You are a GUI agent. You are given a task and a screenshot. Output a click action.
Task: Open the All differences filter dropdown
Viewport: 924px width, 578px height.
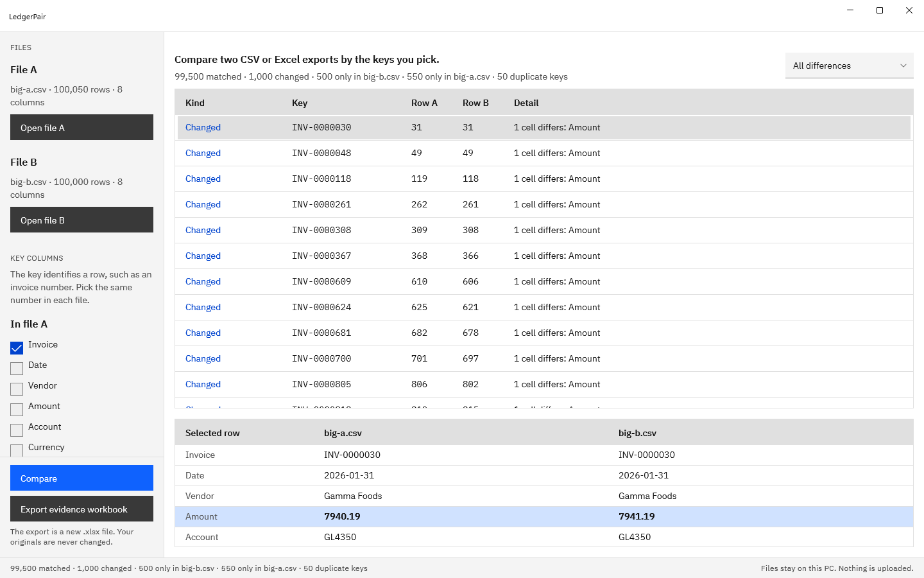coord(849,66)
